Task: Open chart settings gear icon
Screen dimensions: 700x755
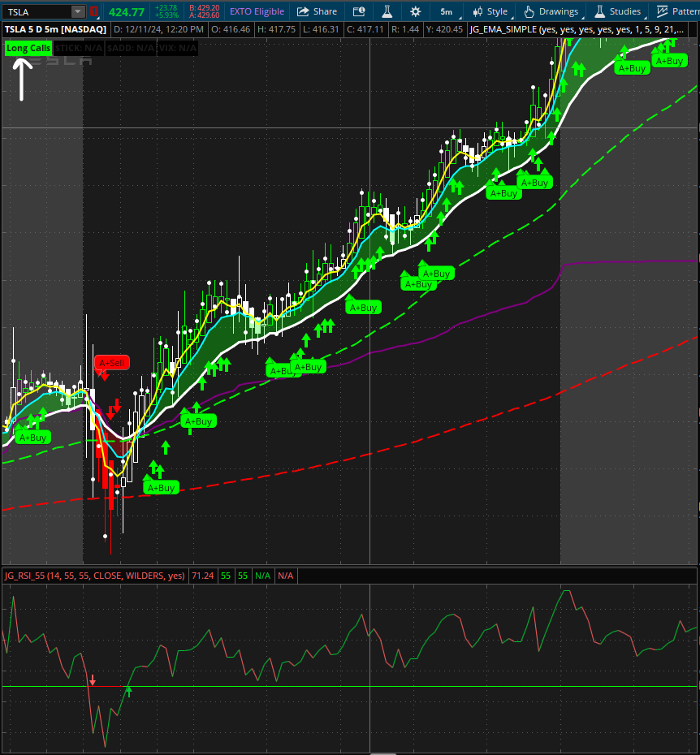Action: [x=416, y=12]
